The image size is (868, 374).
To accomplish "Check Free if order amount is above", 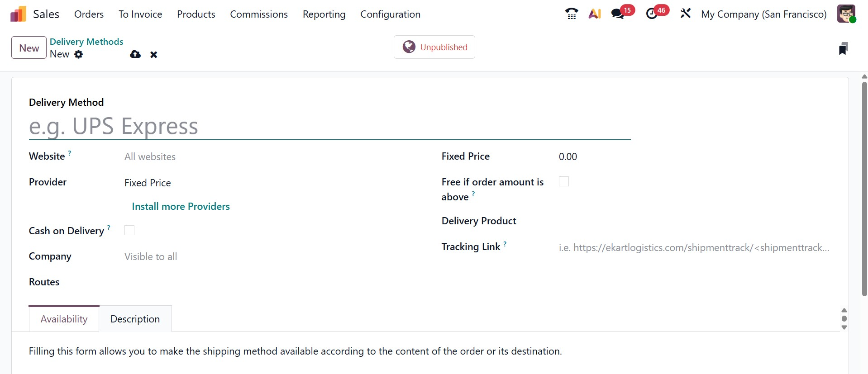I will point(564,182).
